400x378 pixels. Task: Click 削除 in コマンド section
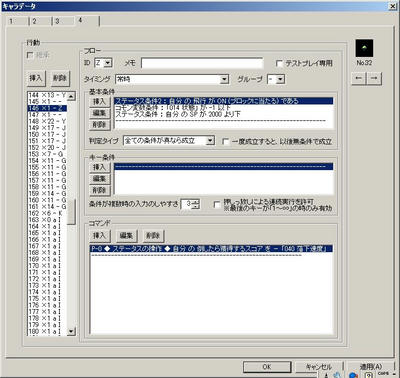click(x=153, y=236)
